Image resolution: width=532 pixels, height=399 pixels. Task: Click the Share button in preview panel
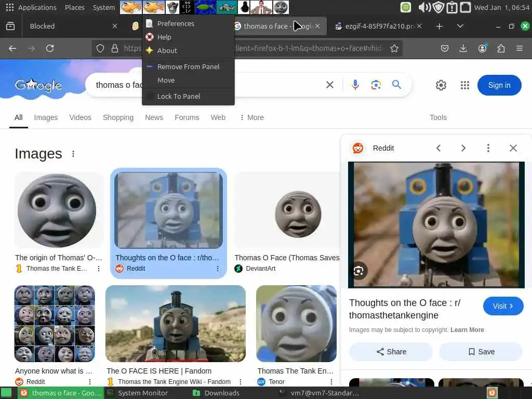[x=391, y=352]
